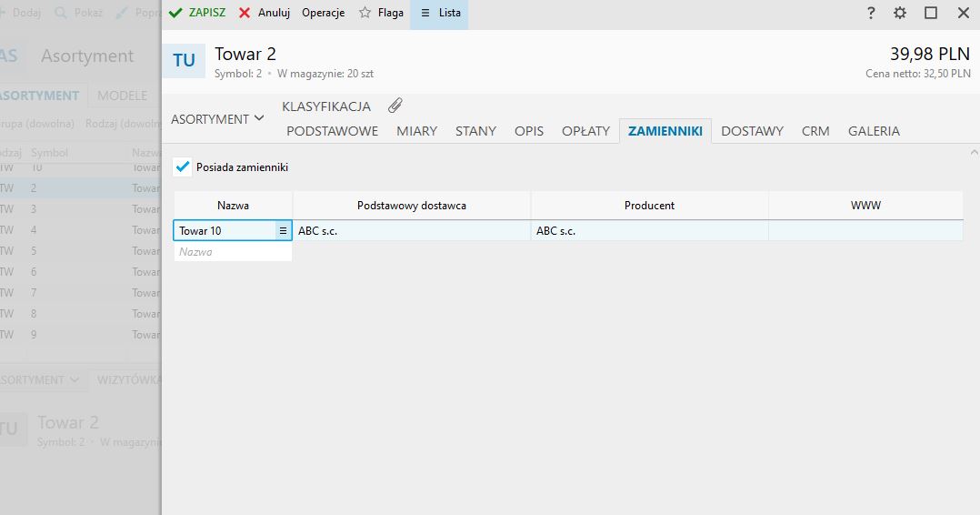Viewport: 980px width, 515px height.
Task: Open the GALERIA tab
Action: tap(874, 131)
